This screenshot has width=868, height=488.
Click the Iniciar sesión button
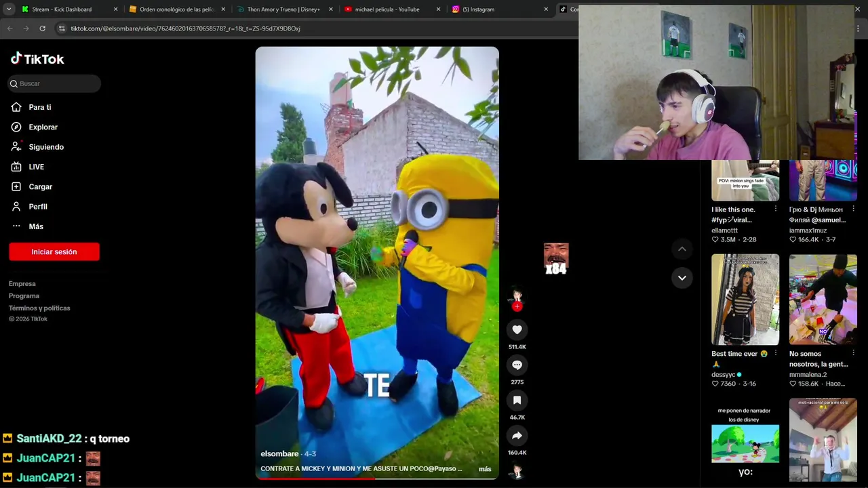pos(54,251)
